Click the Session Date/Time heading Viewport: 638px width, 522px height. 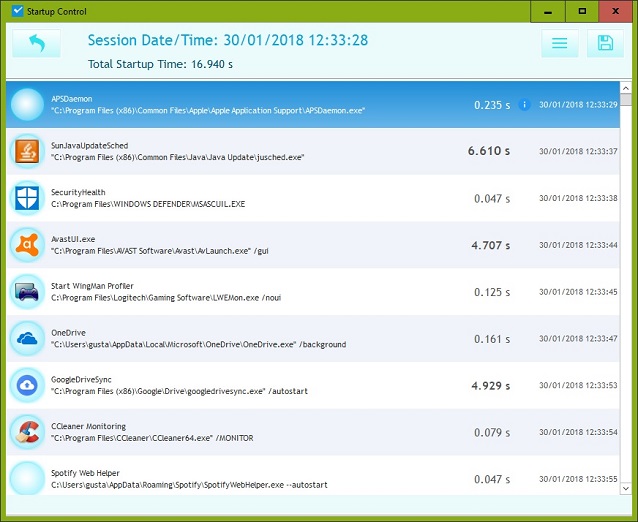click(x=228, y=40)
